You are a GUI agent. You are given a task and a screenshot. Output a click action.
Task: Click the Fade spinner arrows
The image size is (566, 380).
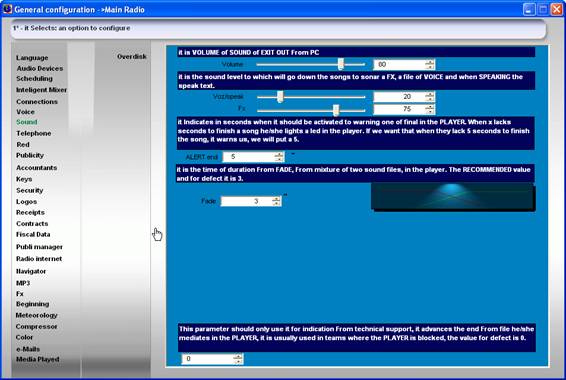click(277, 201)
